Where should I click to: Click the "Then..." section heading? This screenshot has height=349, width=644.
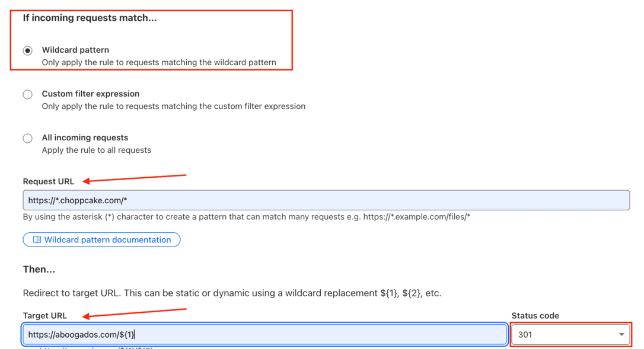(39, 269)
